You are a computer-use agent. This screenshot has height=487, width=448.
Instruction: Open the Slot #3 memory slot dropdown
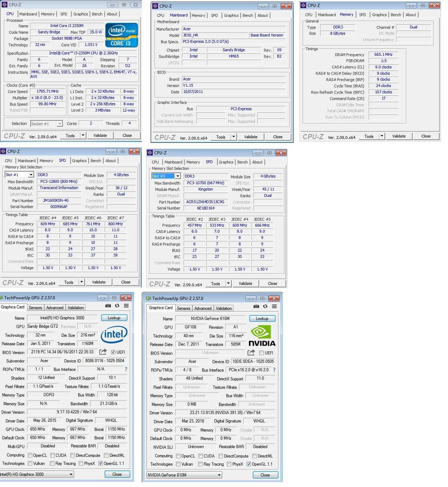tap(178, 176)
